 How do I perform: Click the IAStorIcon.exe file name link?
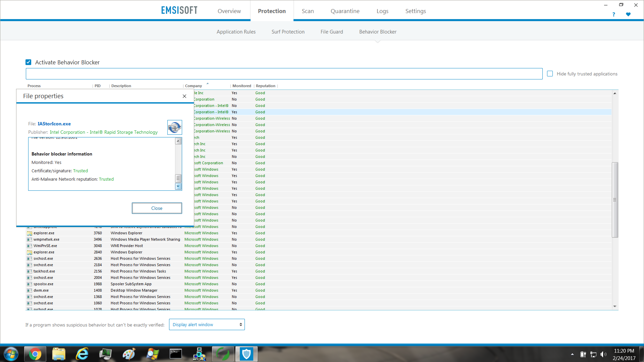click(54, 124)
